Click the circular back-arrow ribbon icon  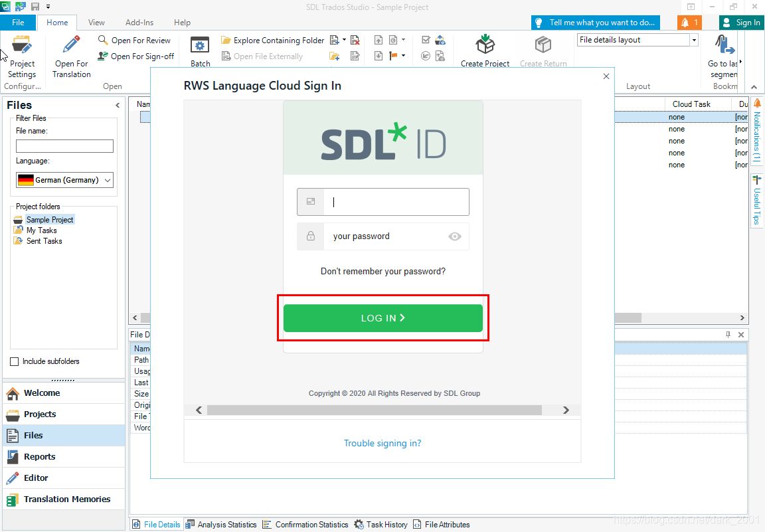(x=426, y=56)
